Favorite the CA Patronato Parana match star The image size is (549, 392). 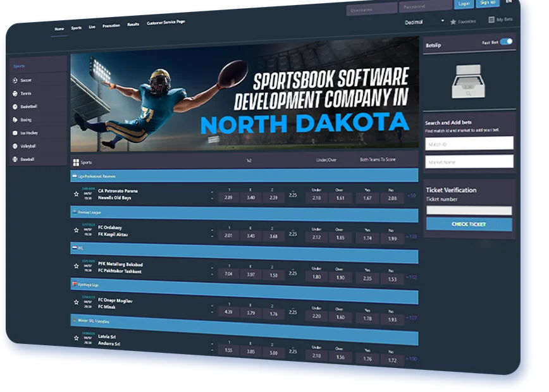pos(77,194)
